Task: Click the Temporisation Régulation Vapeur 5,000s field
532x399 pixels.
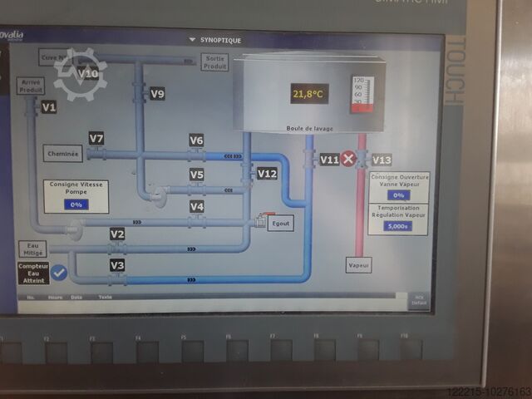Action: [x=398, y=225]
